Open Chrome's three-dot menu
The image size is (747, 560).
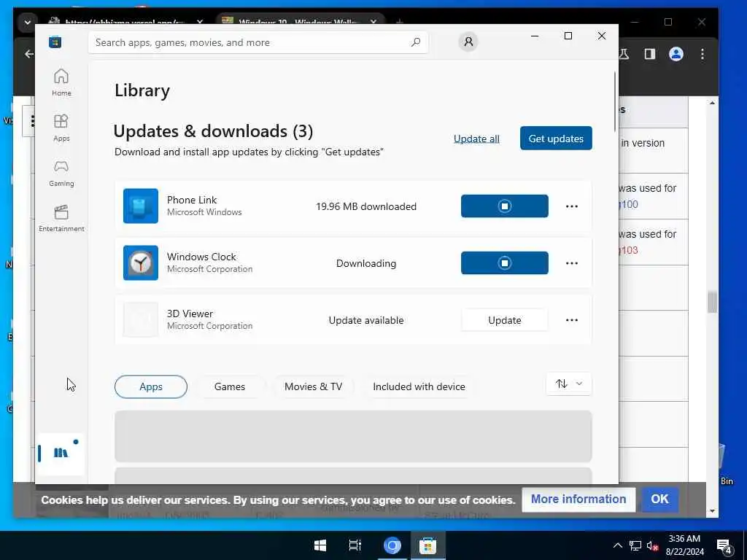(703, 54)
